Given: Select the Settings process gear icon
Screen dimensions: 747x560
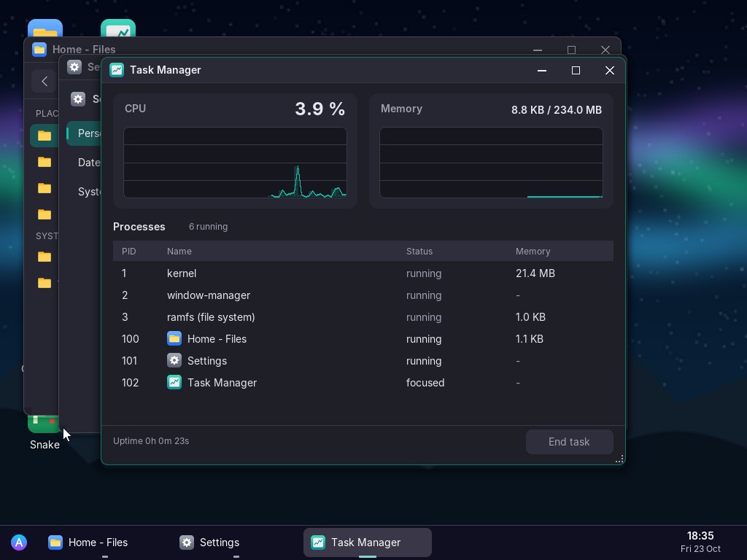Looking at the screenshot, I should pos(174,360).
